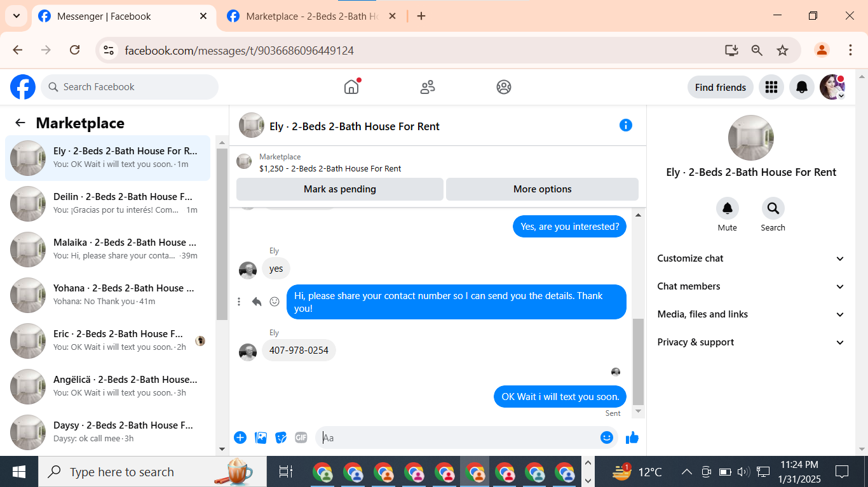The height and width of the screenshot is (487, 868).
Task: Reload the page in Chrome
Action: [x=74, y=50]
